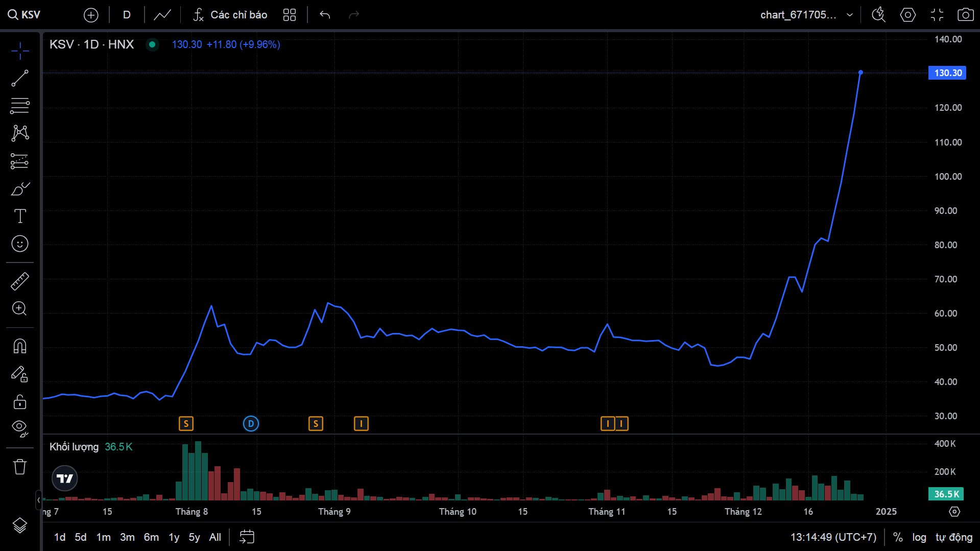Click the 130.30 current price label
Viewport: 980px width, 551px height.
[x=948, y=73]
